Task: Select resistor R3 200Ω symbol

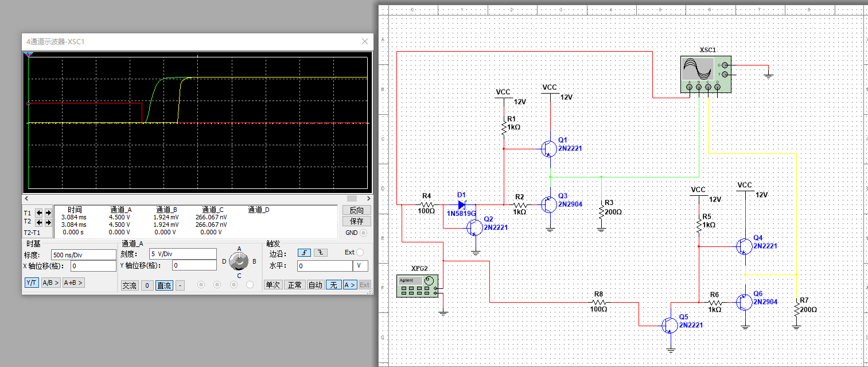Action: (601, 212)
